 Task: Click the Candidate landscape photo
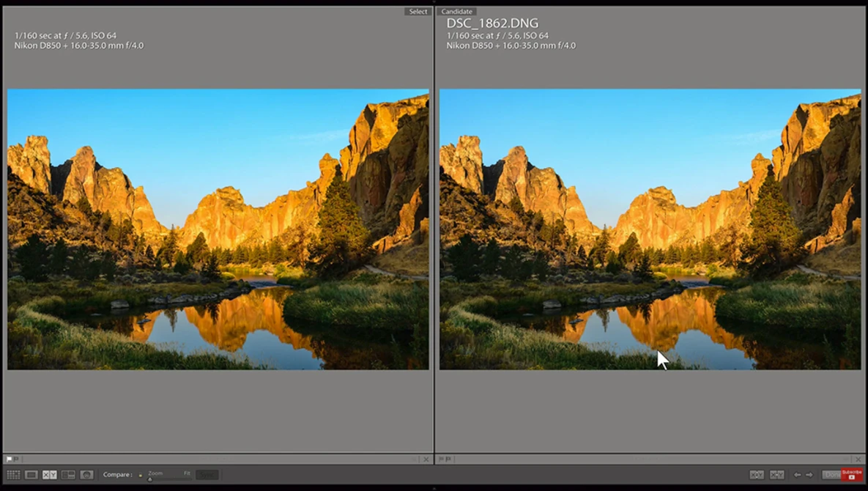pos(650,229)
